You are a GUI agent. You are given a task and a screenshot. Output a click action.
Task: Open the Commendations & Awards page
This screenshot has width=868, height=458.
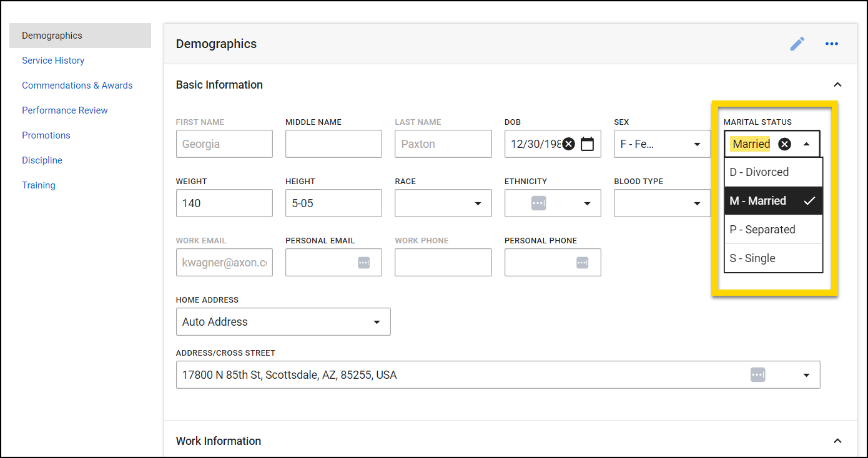77,85
